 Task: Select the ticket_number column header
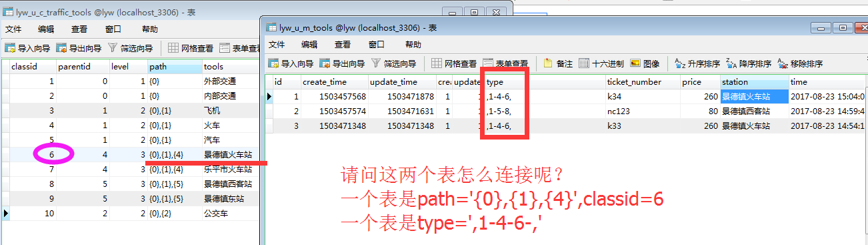point(643,82)
